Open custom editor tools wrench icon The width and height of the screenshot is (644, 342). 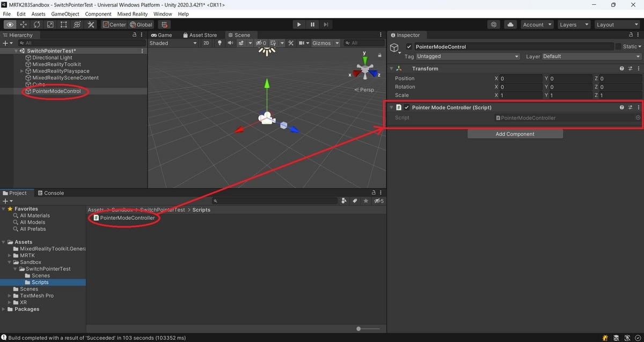(91, 25)
